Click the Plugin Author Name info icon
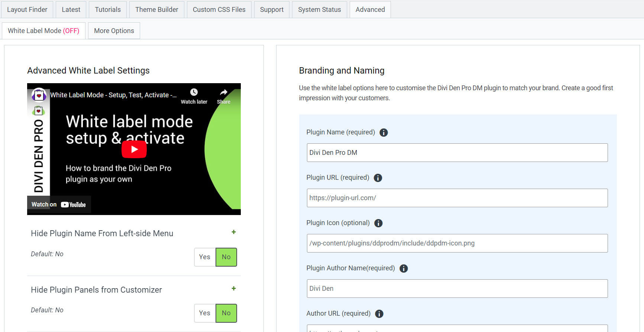The width and height of the screenshot is (644, 332). pos(403,268)
